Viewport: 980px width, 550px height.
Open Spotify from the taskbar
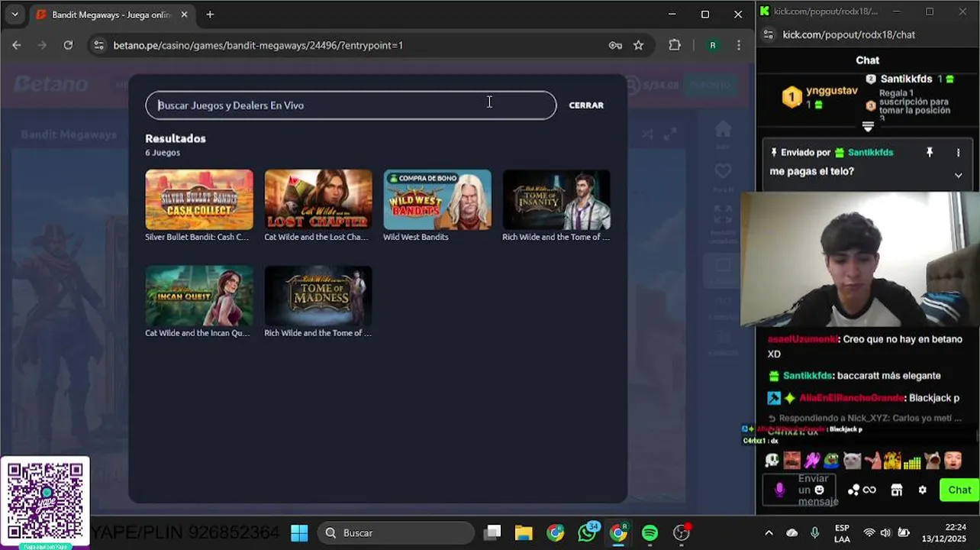(650, 532)
